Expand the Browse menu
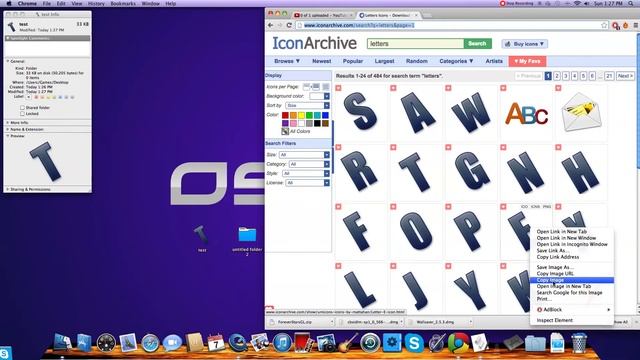The height and width of the screenshot is (360, 640). [287, 61]
